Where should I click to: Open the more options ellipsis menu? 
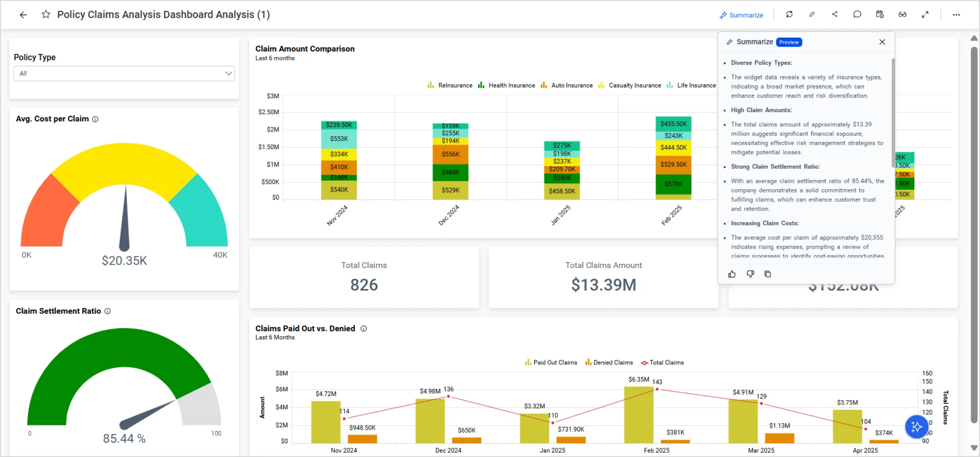[956, 15]
